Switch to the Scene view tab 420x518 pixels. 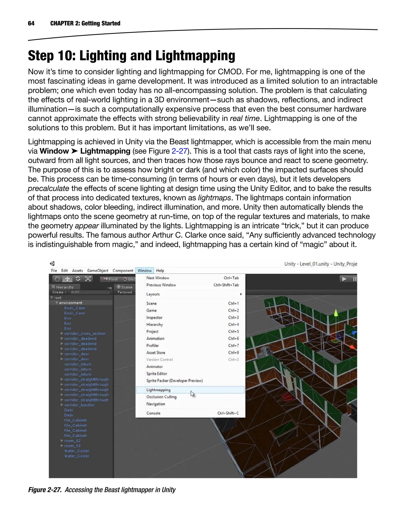click(125, 287)
